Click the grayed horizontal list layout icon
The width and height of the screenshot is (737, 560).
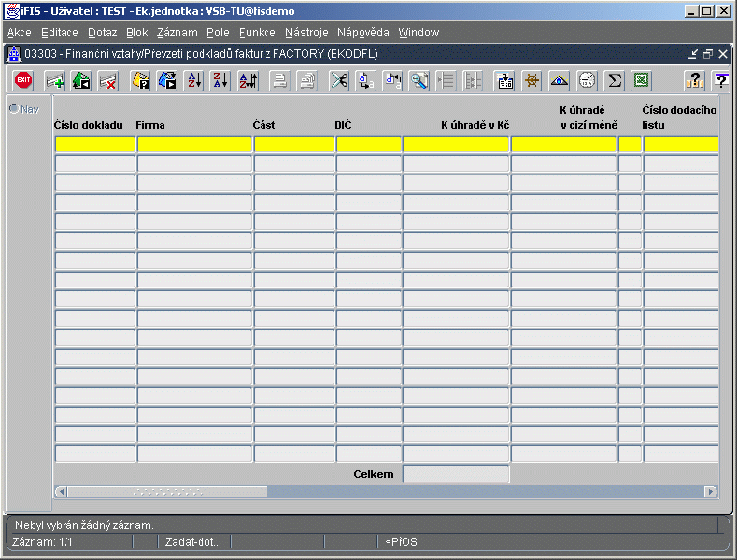(446, 81)
